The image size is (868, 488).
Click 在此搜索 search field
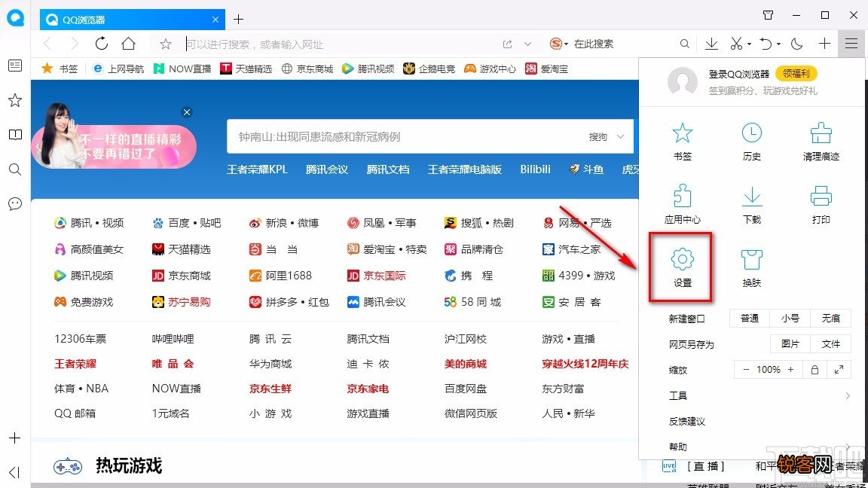tap(623, 44)
